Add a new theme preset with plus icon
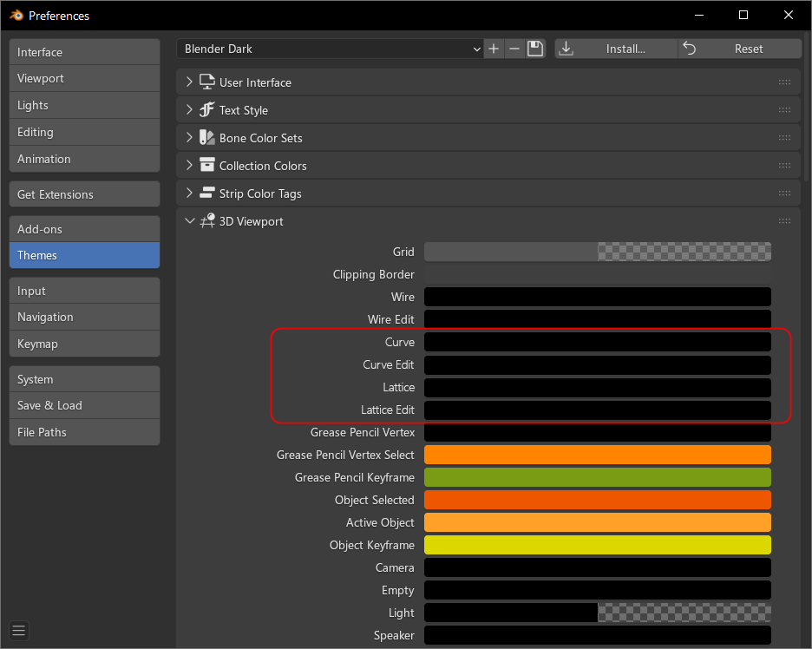 tap(494, 49)
